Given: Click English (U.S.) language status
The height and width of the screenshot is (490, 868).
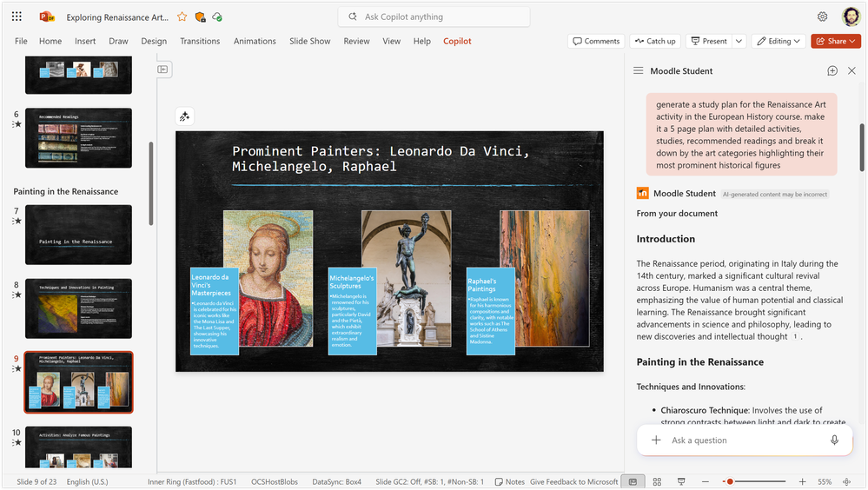Looking at the screenshot, I should click(x=88, y=481).
